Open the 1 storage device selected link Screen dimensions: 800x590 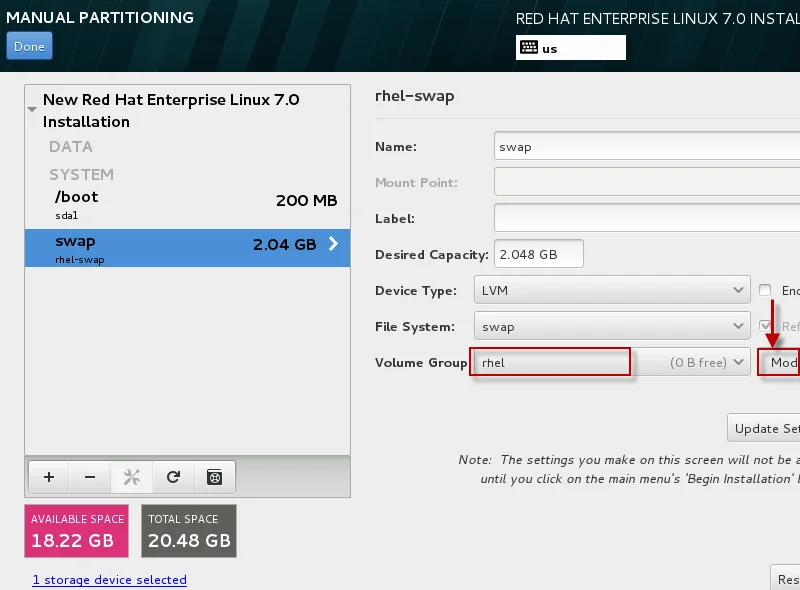click(109, 580)
